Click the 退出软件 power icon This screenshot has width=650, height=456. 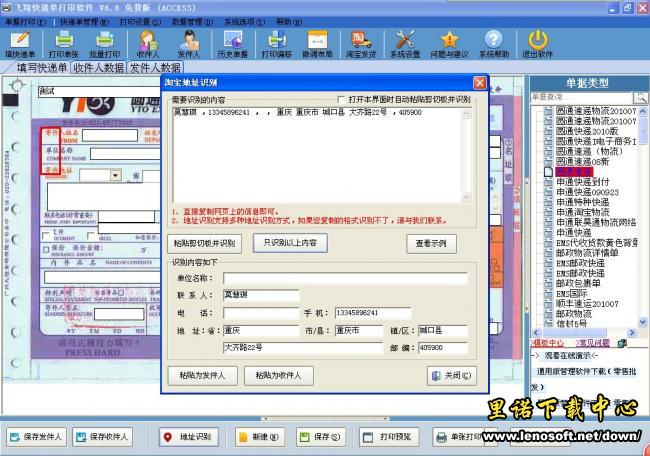[x=538, y=45]
